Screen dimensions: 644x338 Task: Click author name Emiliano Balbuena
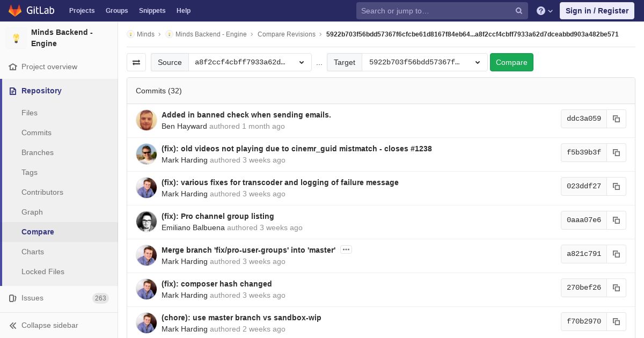[193, 228]
